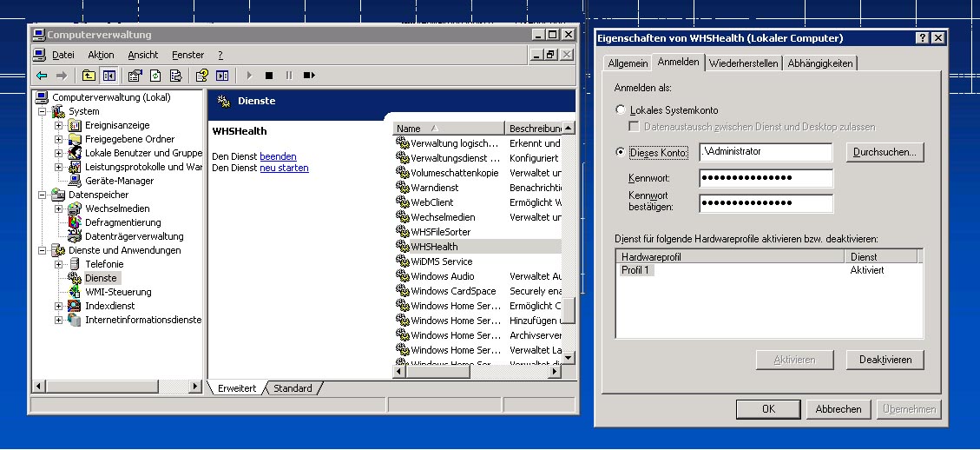This screenshot has width=980, height=450.
Task: Click the action pane toggle icon
Action: tap(222, 76)
